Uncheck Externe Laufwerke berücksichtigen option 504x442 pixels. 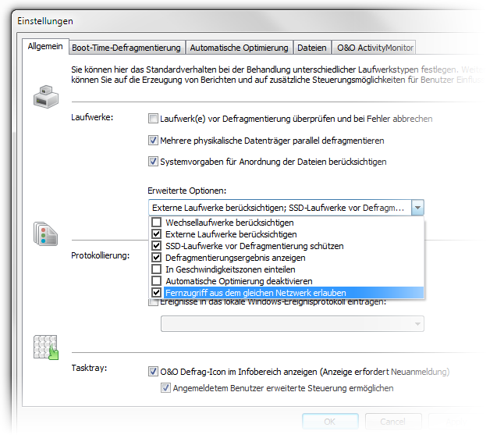coord(157,234)
